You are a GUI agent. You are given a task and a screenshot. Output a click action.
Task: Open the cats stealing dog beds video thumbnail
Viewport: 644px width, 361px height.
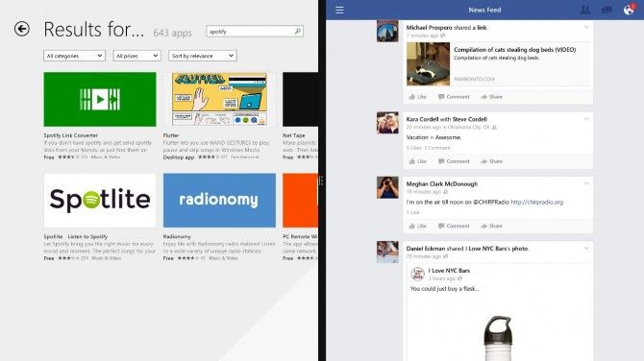tap(428, 64)
